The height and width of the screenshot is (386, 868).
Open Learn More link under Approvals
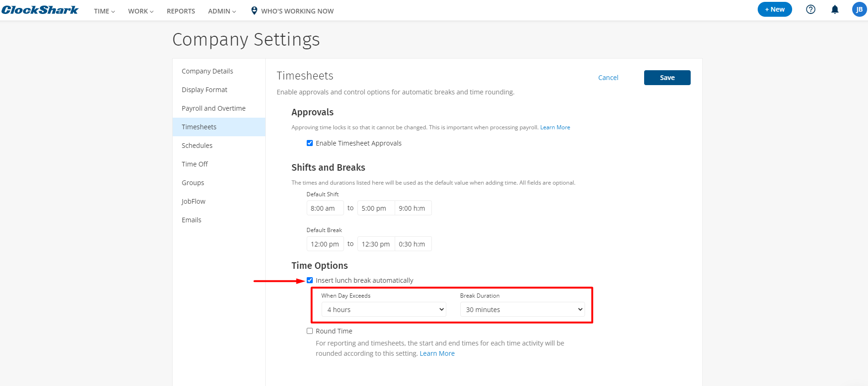tap(555, 127)
